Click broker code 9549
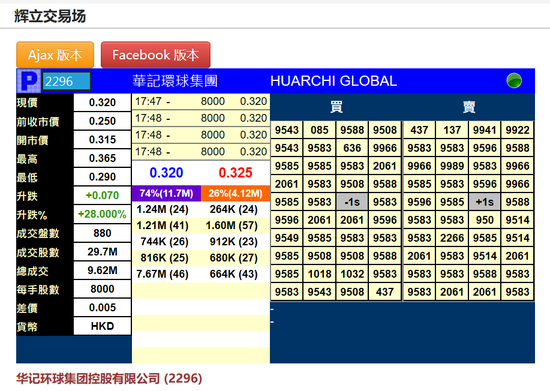The image size is (550, 391). pyautogui.click(x=287, y=238)
